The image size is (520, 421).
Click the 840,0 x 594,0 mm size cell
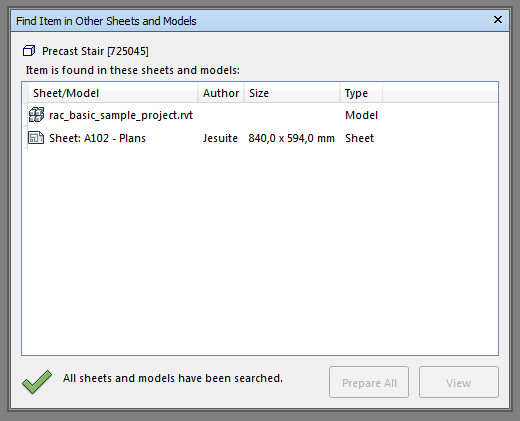coord(291,138)
